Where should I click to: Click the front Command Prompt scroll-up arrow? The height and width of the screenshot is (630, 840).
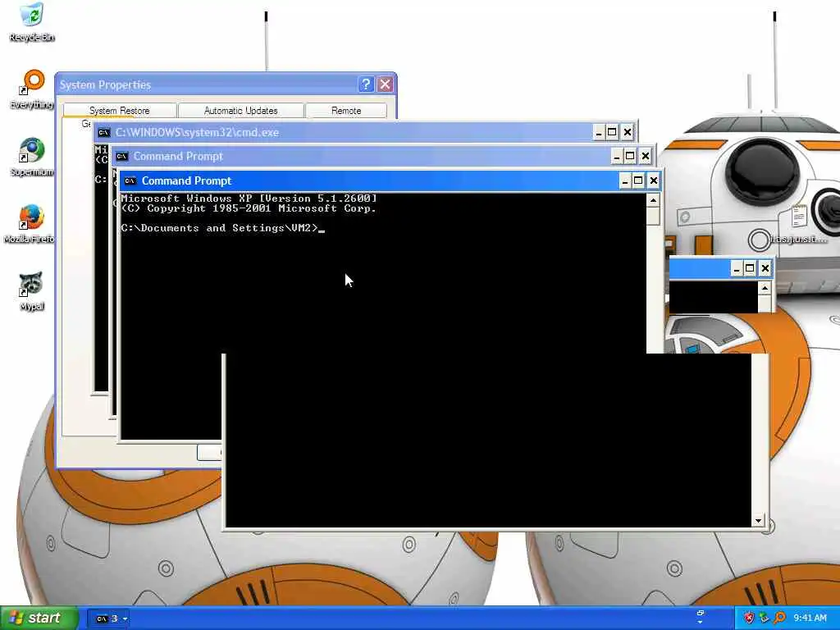653,200
